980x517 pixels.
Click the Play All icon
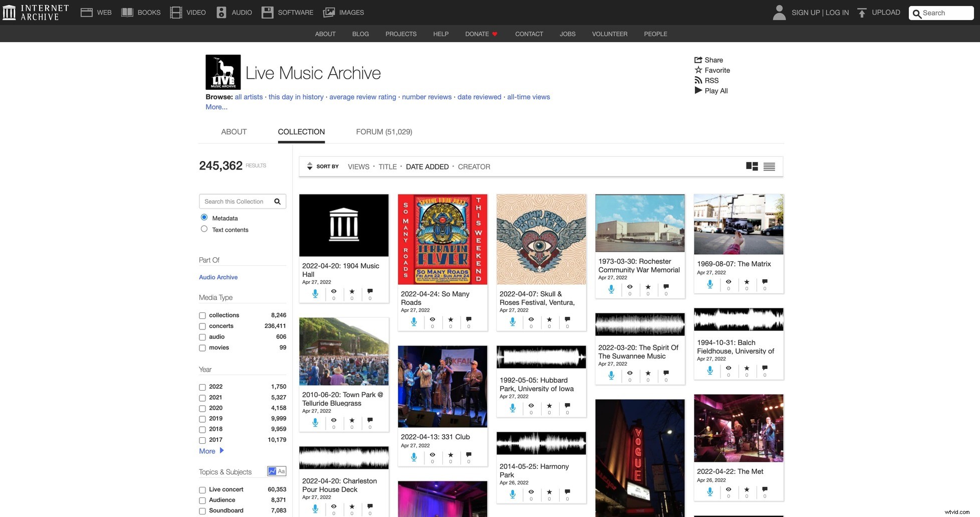(x=698, y=90)
